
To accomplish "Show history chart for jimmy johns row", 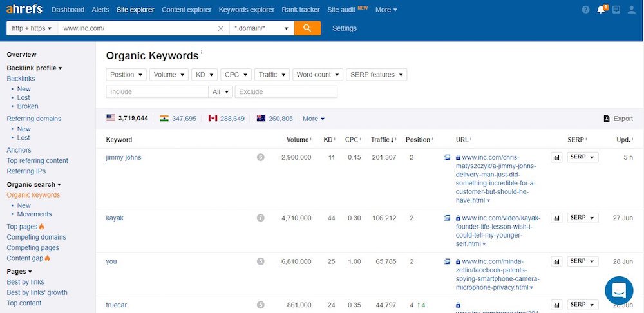I will (556, 157).
